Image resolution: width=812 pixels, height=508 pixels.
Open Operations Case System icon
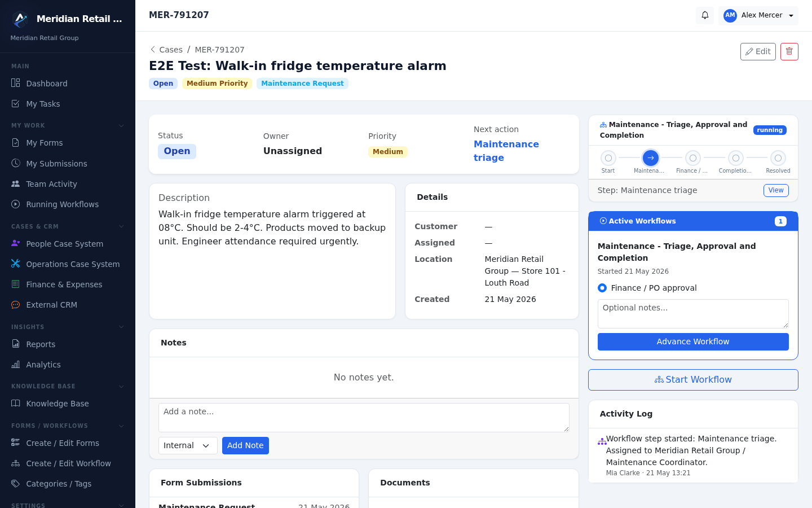pos(16,264)
